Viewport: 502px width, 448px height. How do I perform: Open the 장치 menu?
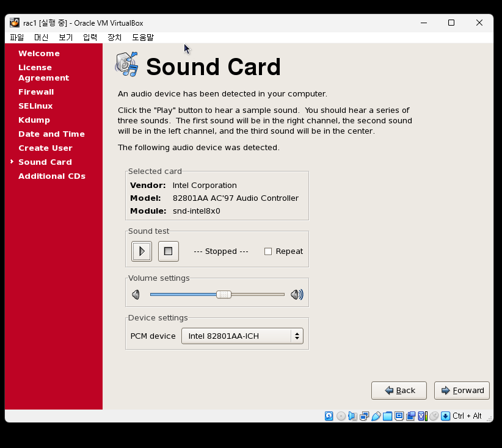[x=115, y=37]
